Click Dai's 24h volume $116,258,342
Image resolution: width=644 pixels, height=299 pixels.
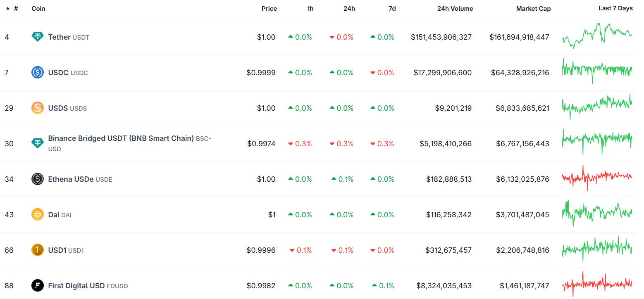click(449, 215)
